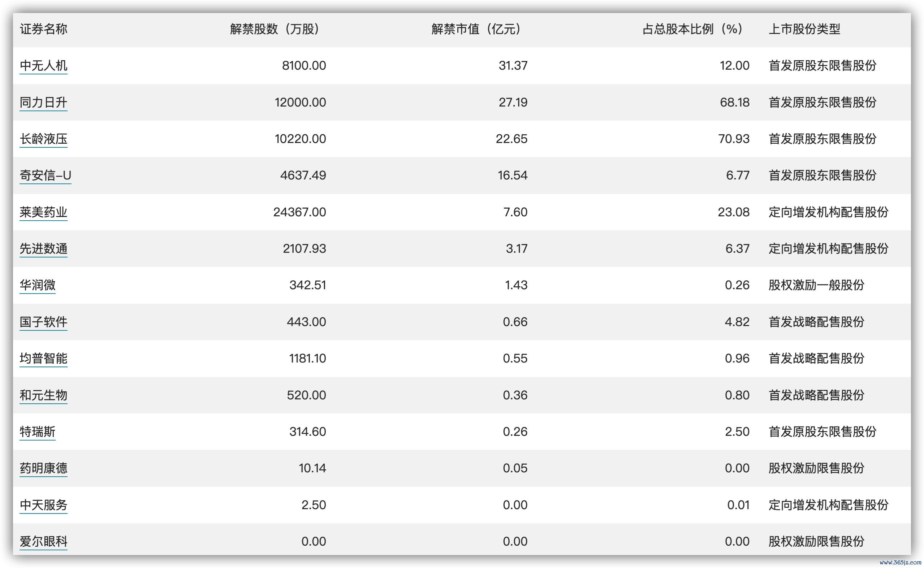The width and height of the screenshot is (924, 568).
Task: Select the 0.36 market value cell
Action: tap(515, 395)
